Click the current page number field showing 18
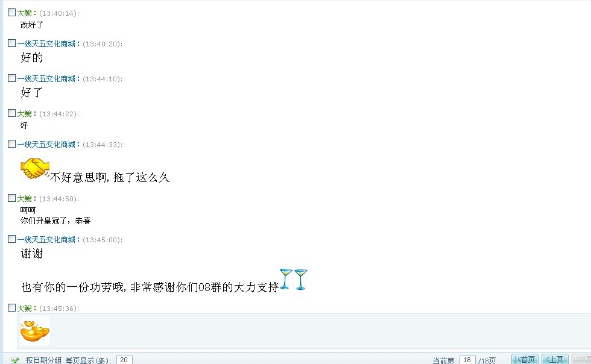591x364 pixels. [x=467, y=360]
